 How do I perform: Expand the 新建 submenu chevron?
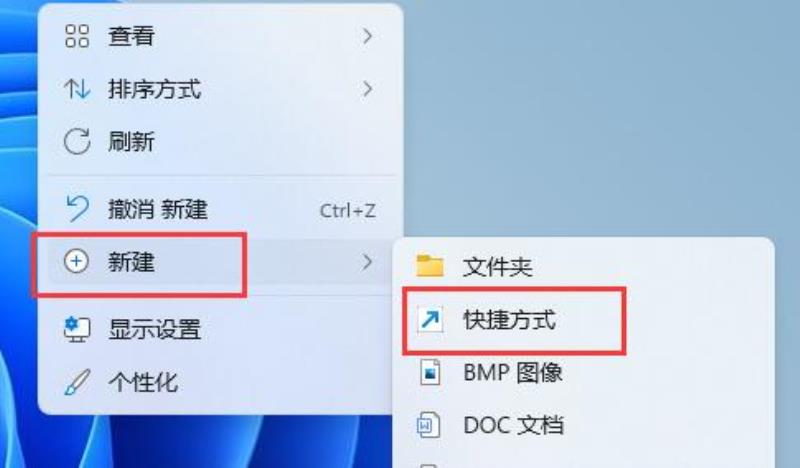click(367, 262)
